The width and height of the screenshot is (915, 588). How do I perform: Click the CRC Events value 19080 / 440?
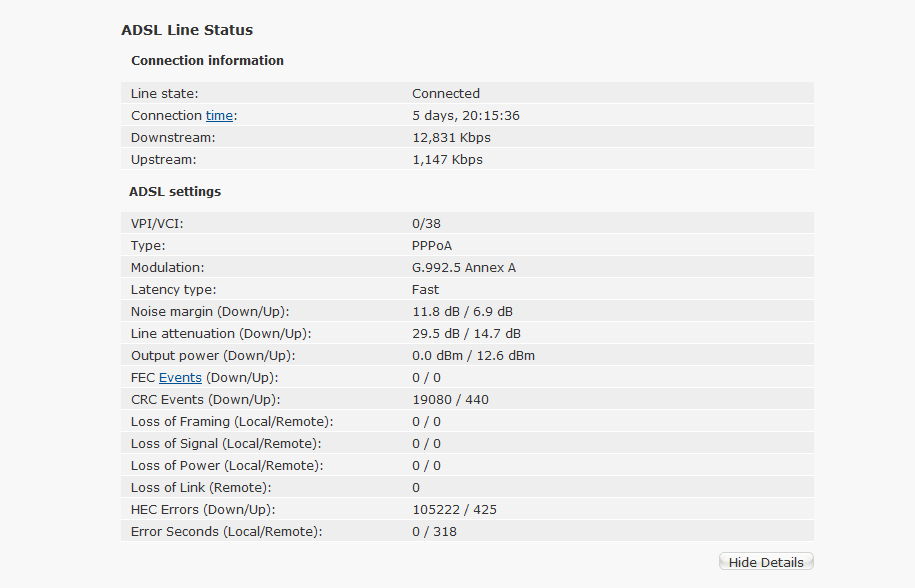point(450,400)
